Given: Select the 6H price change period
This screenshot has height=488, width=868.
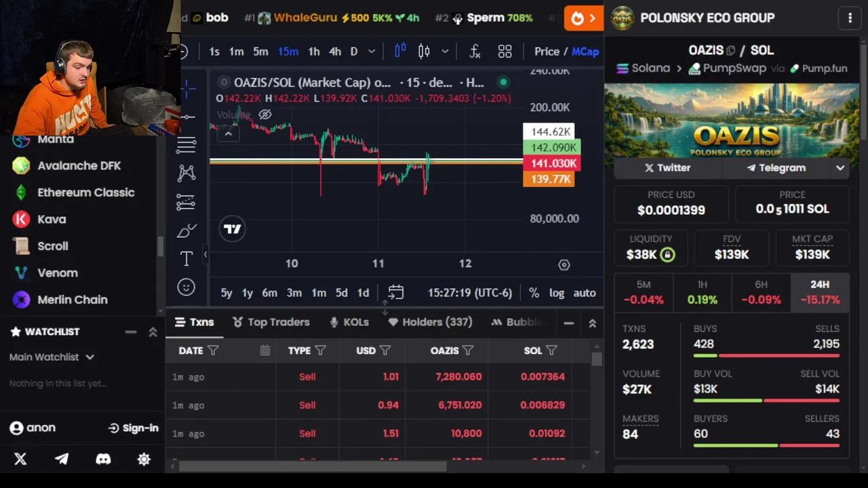Looking at the screenshot, I should tap(761, 292).
